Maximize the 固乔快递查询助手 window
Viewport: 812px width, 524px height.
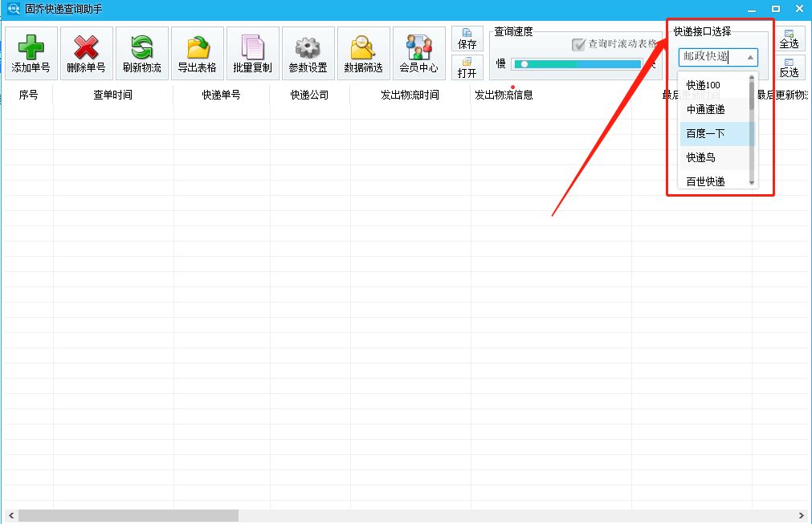tap(776, 9)
